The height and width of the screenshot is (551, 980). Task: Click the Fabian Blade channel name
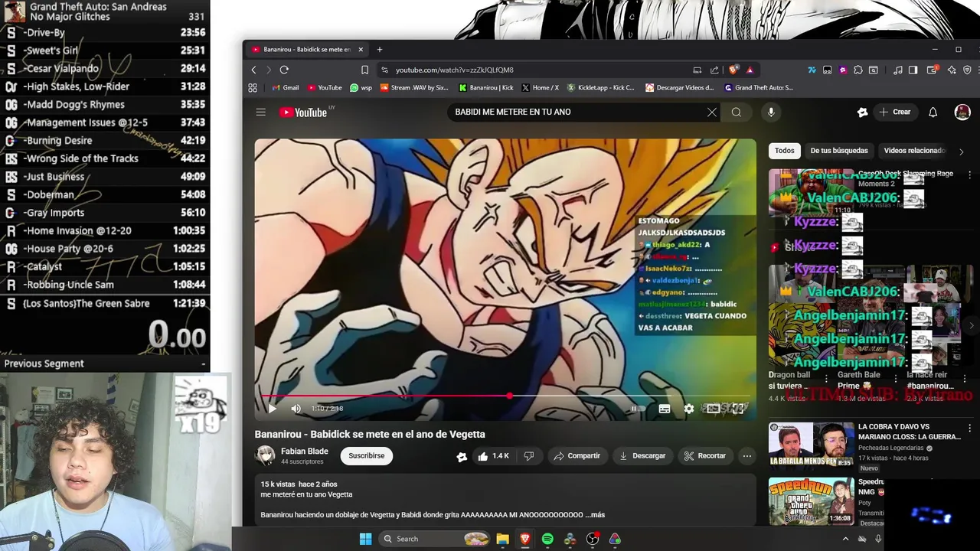click(x=304, y=451)
